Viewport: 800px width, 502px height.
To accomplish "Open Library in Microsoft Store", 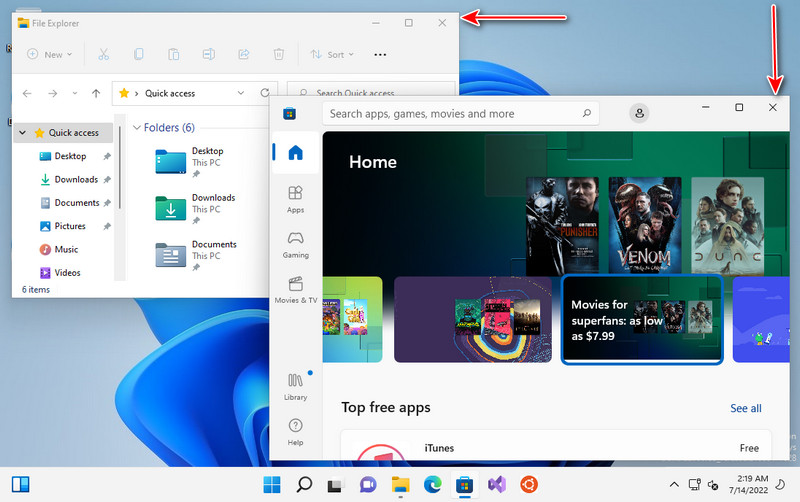I will 295,387.
